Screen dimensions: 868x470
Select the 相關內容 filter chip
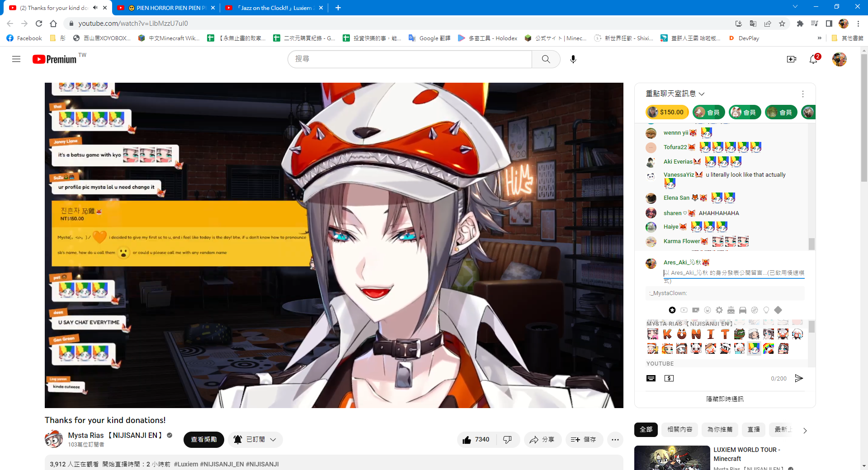coord(680,429)
